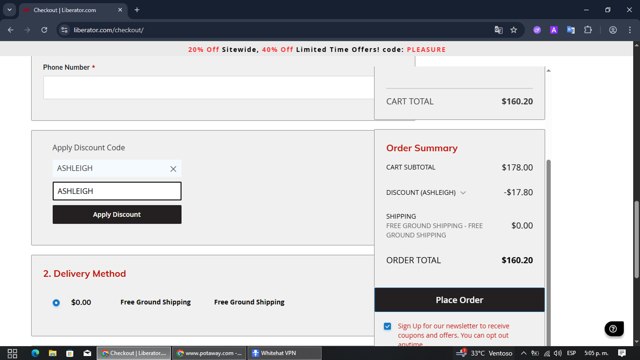The height and width of the screenshot is (360, 640).
Task: Click the 2. Delivery Method heading
Action: tap(84, 273)
